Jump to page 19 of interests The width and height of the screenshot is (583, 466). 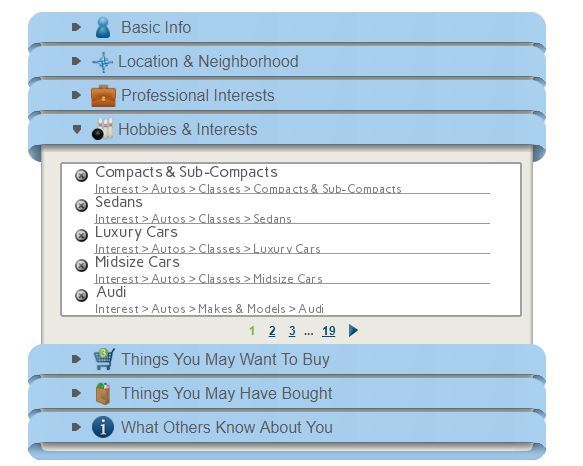(329, 331)
